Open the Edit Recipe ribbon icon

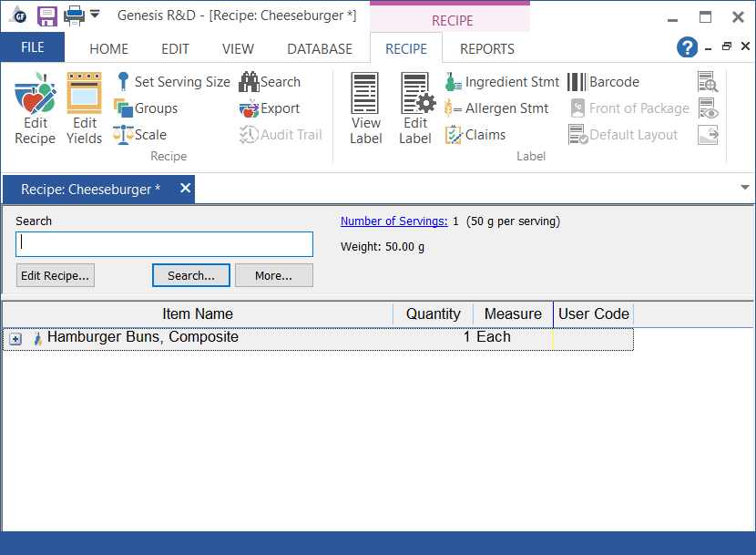(x=35, y=109)
